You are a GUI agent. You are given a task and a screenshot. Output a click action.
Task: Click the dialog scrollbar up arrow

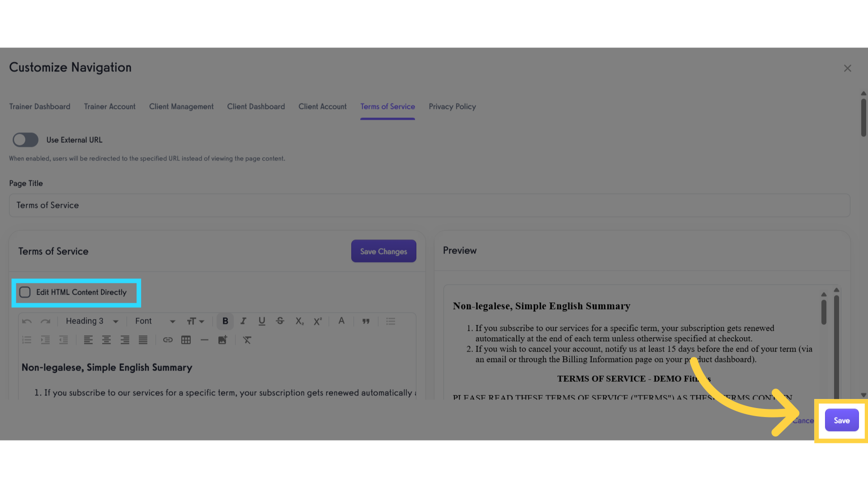(x=863, y=94)
